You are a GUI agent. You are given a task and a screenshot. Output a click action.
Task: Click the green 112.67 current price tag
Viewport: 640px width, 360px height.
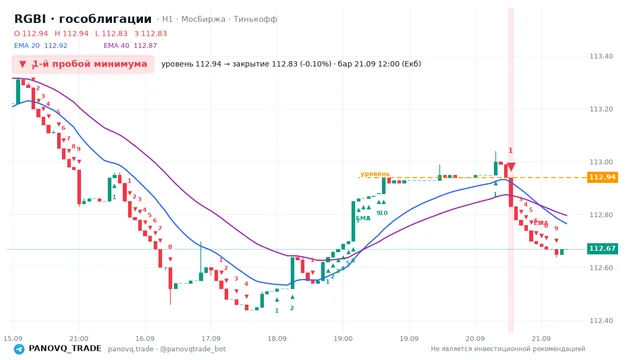(x=602, y=249)
